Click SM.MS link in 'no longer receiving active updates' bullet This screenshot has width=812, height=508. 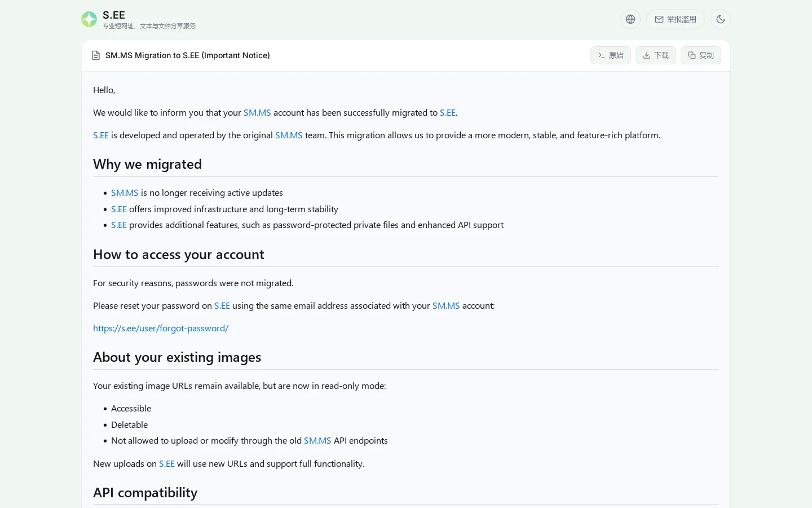click(125, 193)
